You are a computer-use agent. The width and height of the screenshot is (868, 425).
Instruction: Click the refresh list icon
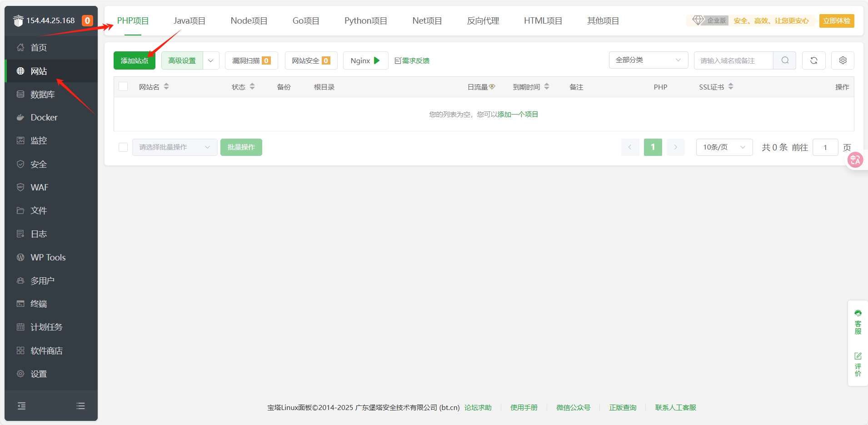pos(813,60)
